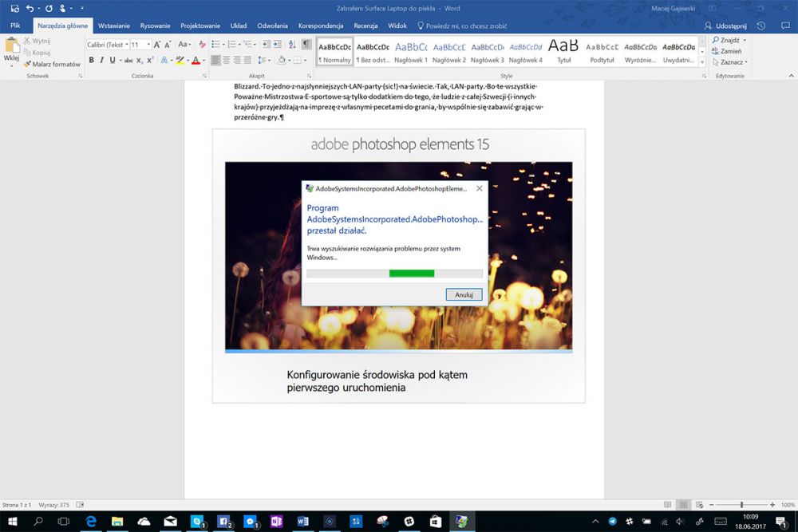Open the Rysowanie ribbon tab

[x=156, y=26]
